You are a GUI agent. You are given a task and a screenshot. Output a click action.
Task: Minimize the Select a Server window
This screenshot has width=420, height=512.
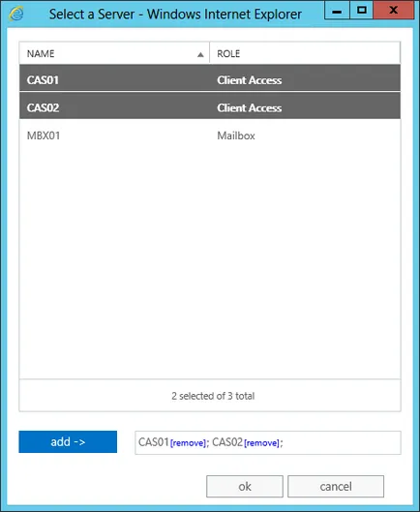click(337, 11)
